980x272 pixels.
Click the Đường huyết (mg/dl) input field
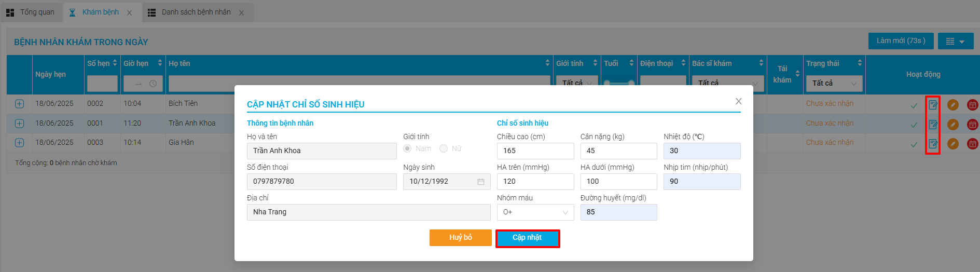click(x=619, y=212)
